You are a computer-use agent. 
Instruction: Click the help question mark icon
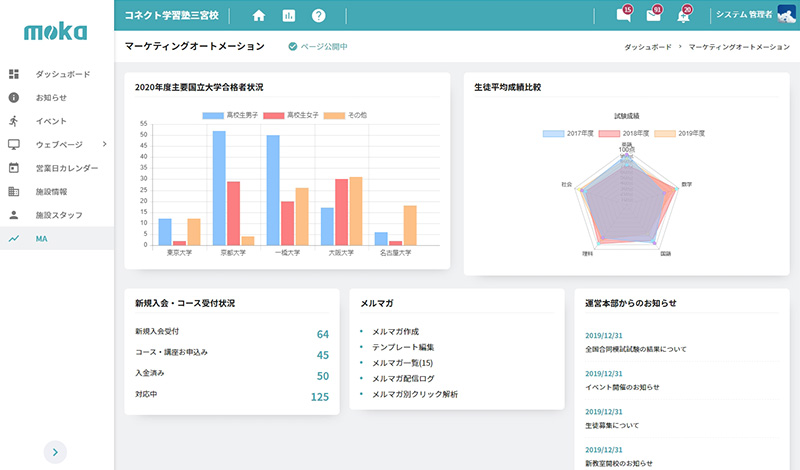click(319, 16)
